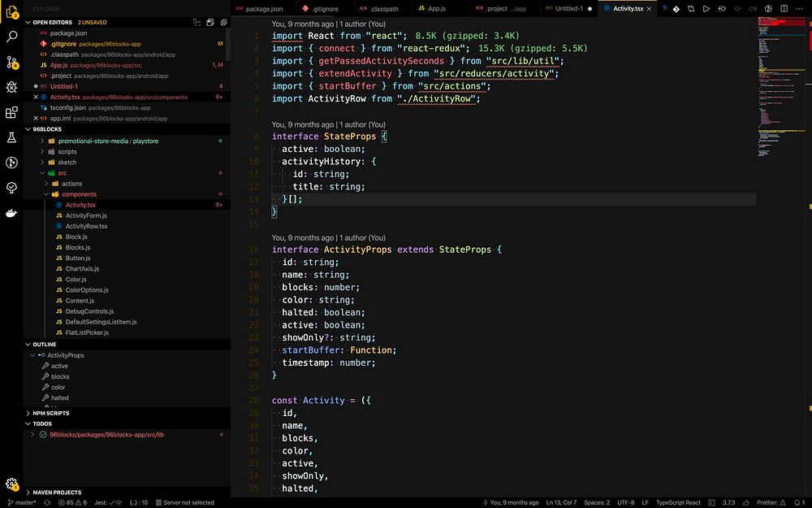Open the Search view in activity bar
This screenshot has height=508, width=812.
click(x=11, y=37)
